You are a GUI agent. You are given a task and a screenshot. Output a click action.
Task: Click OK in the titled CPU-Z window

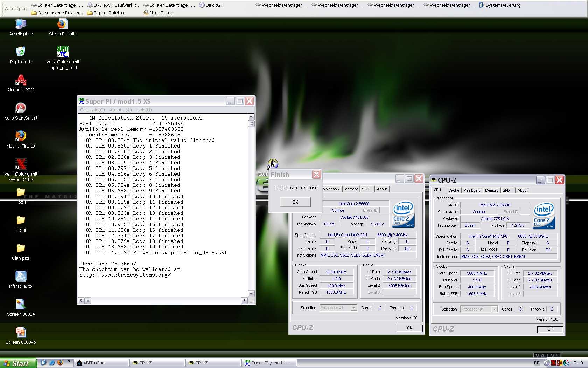[550, 329]
